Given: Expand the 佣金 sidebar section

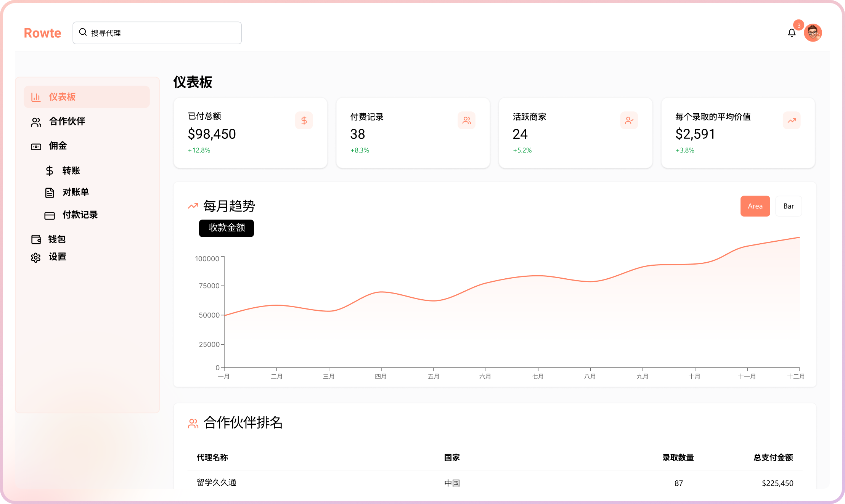Looking at the screenshot, I should click(x=58, y=146).
